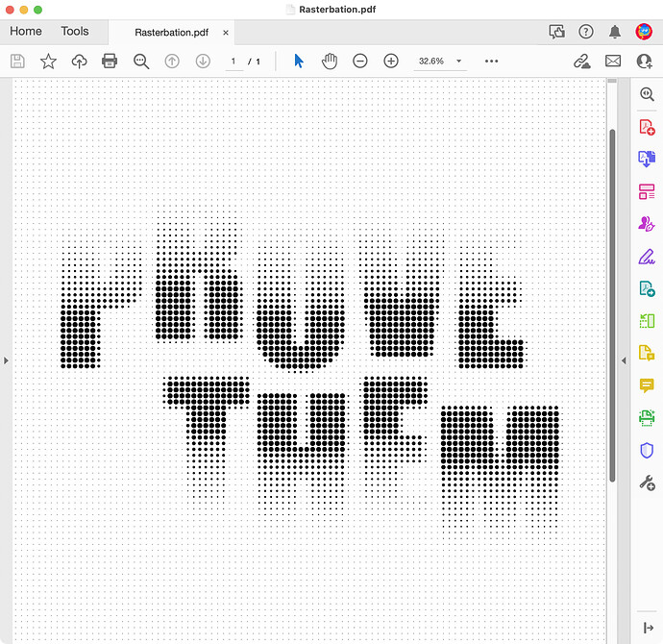Send file by email envelope icon
The image size is (663, 644).
point(613,62)
